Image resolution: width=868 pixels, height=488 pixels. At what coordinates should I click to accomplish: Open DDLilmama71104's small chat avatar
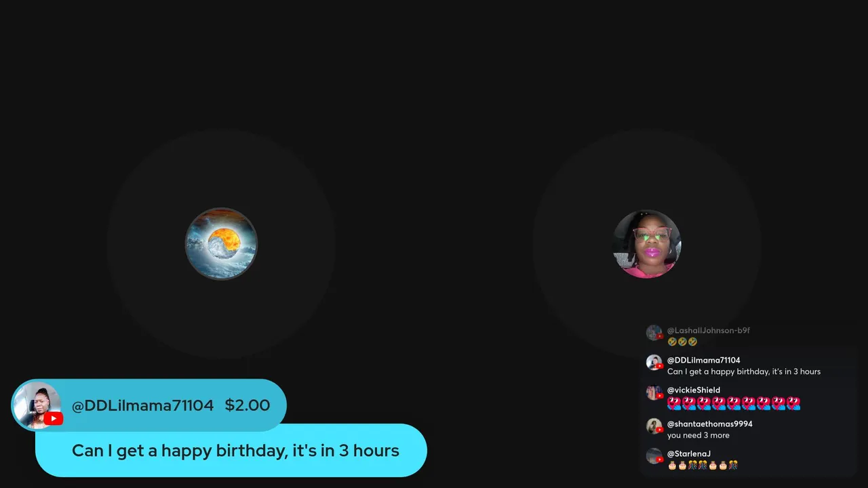point(654,363)
